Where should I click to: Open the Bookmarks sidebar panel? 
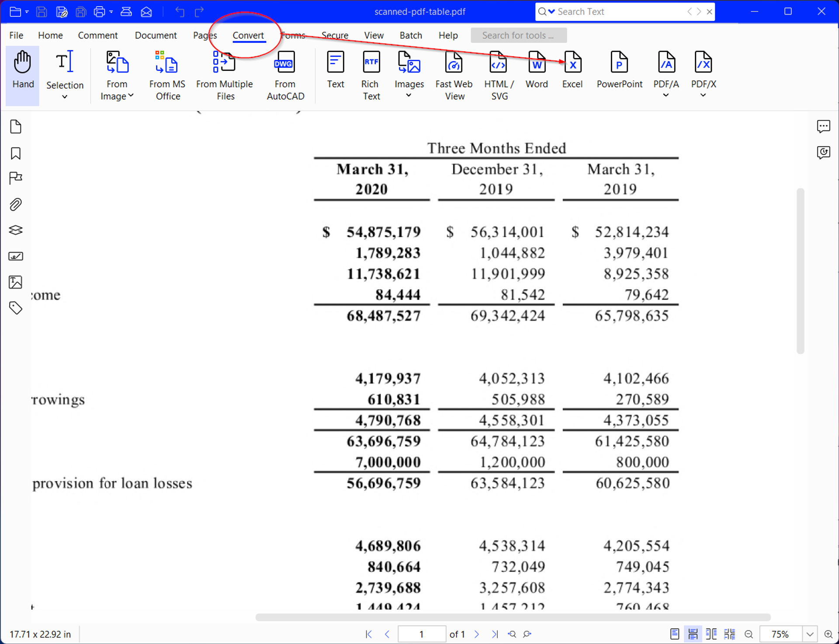[16, 153]
